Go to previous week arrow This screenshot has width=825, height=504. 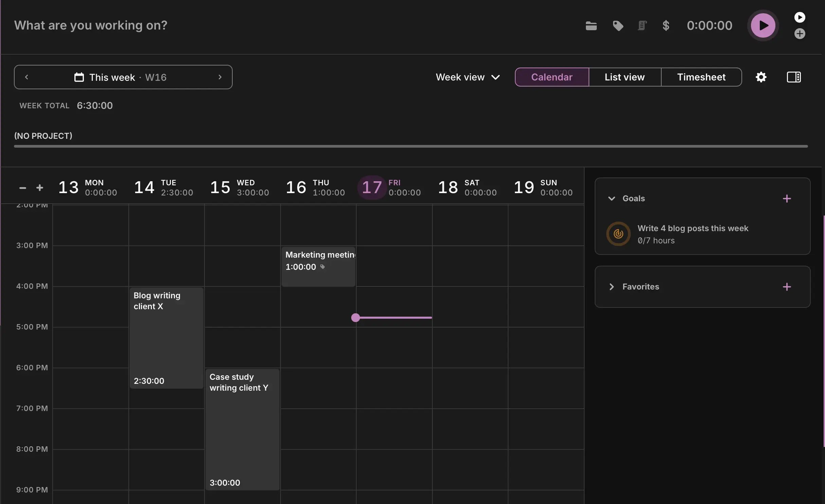click(x=26, y=77)
